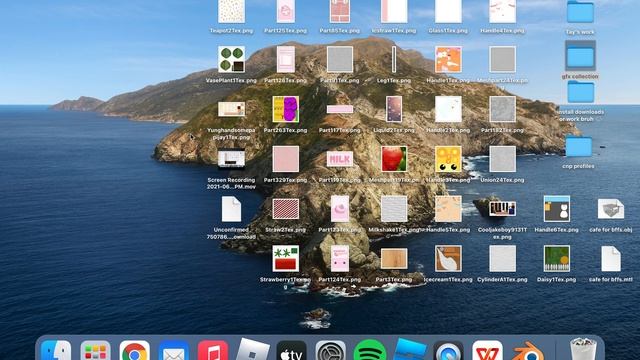Select the cafe for bffs.mtl file
Image resolution: width=640 pixels, height=360 pixels.
tap(611, 258)
